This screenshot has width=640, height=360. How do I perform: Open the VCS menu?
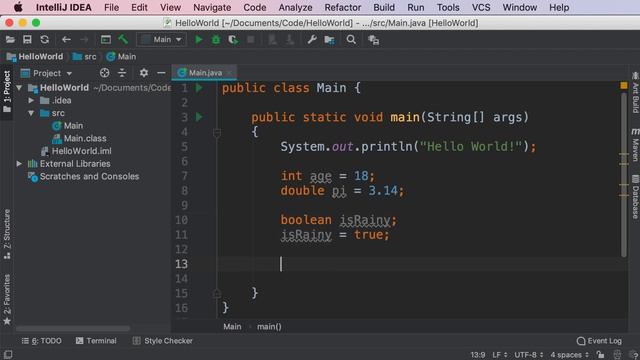(x=481, y=7)
